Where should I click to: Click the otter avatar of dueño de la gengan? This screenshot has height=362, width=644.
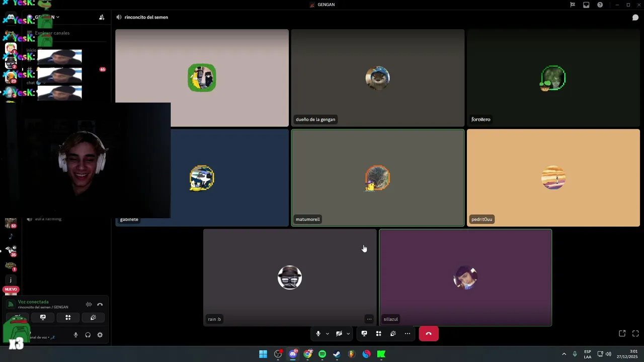(x=378, y=78)
